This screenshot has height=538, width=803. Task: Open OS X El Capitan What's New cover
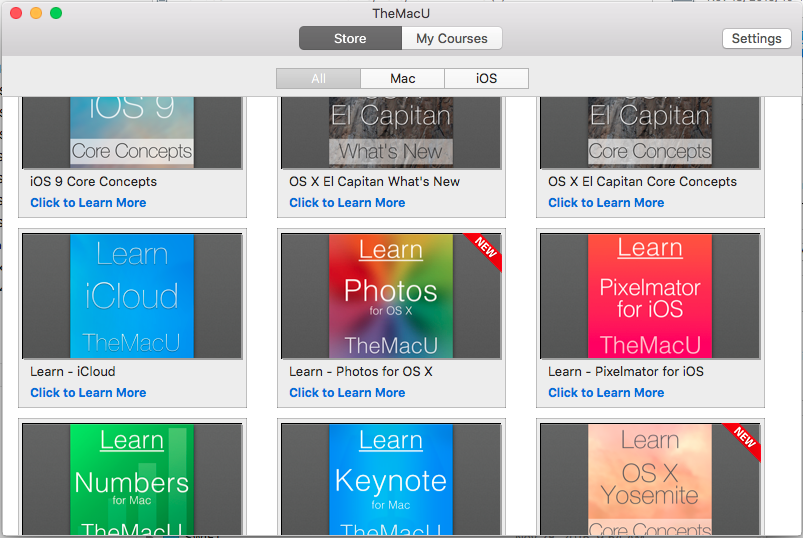point(391,132)
